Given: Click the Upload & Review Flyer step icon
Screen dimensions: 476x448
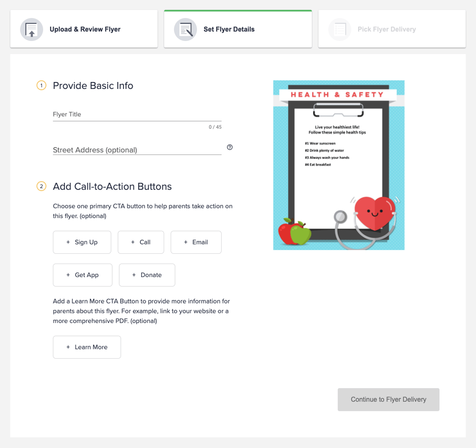Looking at the screenshot, I should tap(32, 29).
